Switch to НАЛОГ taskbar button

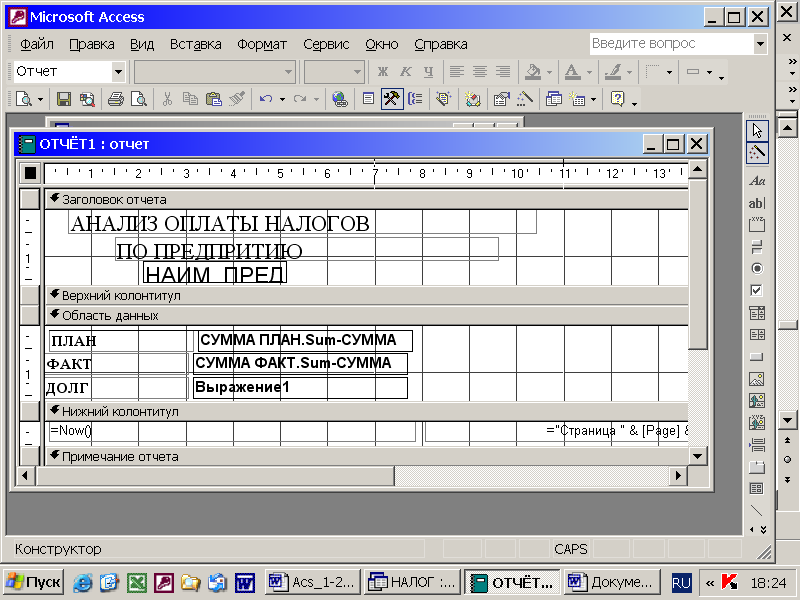tap(412, 582)
